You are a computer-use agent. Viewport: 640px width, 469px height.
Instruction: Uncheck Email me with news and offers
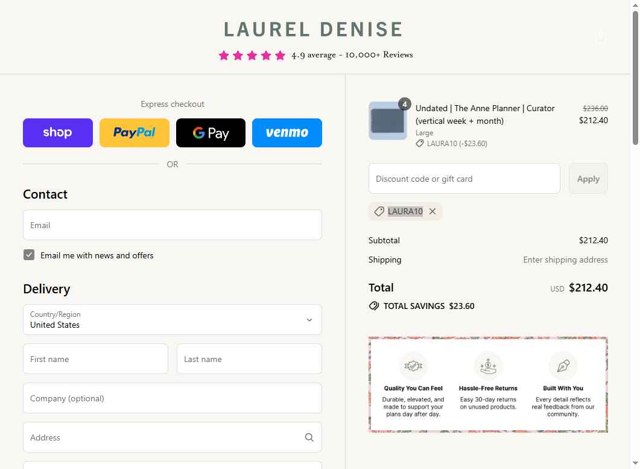click(x=29, y=255)
